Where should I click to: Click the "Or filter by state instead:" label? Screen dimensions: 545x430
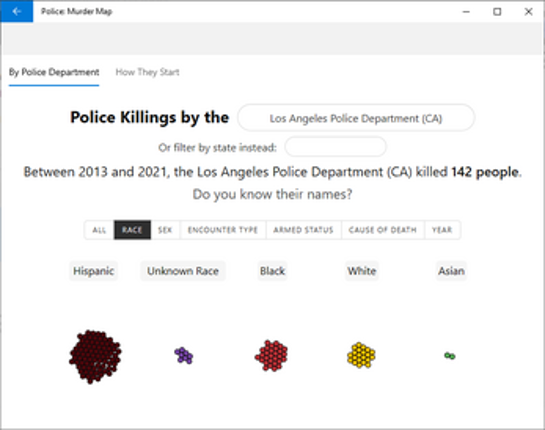click(x=218, y=148)
